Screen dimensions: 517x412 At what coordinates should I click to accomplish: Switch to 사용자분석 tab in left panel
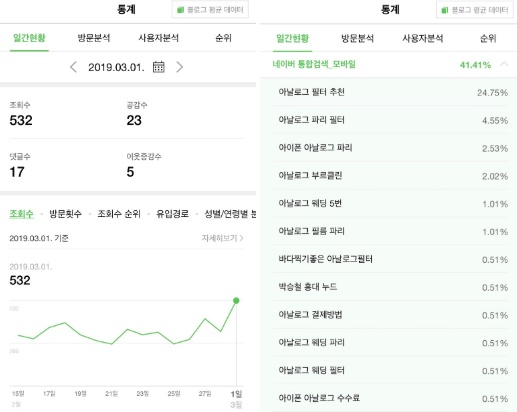[x=159, y=38]
